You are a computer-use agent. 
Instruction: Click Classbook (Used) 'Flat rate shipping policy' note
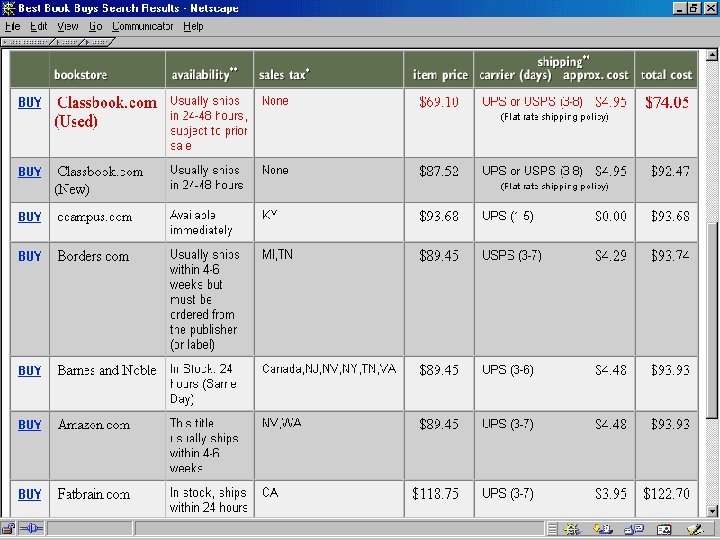[554, 117]
